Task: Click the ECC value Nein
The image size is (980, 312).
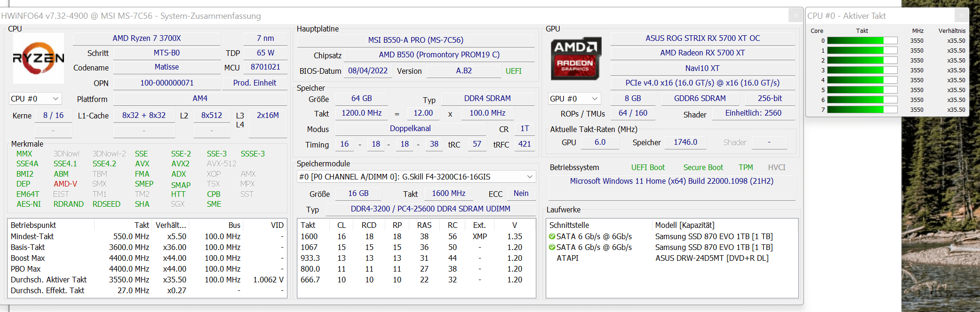Action: 521,194
